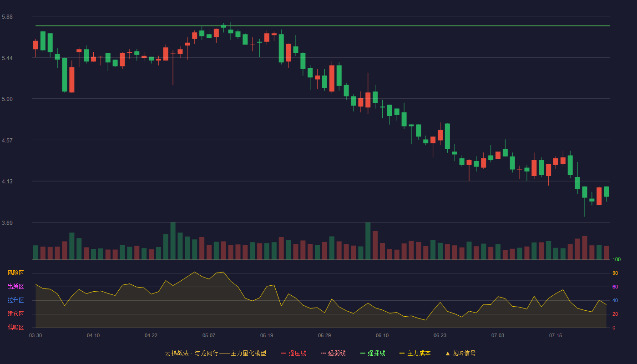The width and height of the screenshot is (637, 364).
Task: Click the 风险区 zone label
Action: tap(15, 273)
